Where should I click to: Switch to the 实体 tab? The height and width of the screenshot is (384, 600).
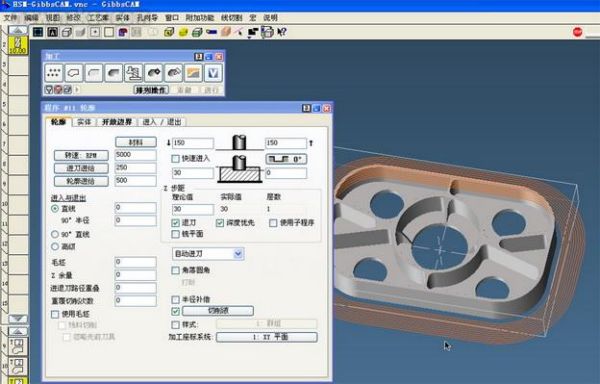tap(84, 122)
